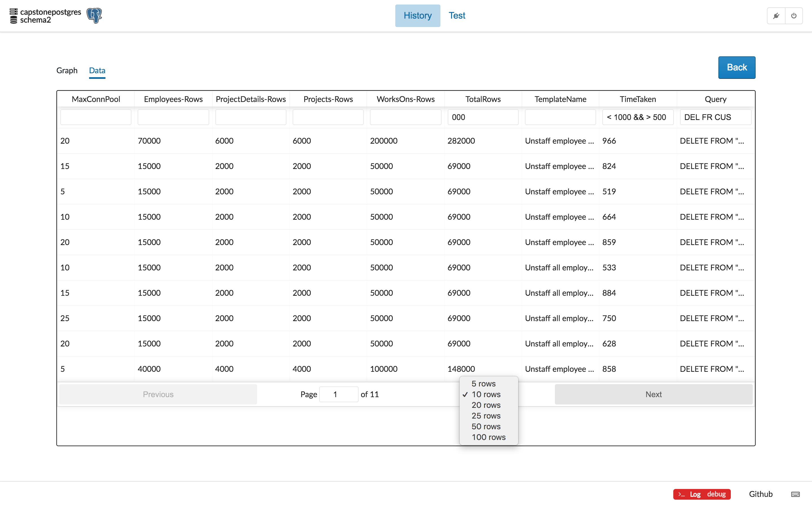Screen dimensions: 812x507
Task: Click the TimeTaken filter input field
Action: 637,117
